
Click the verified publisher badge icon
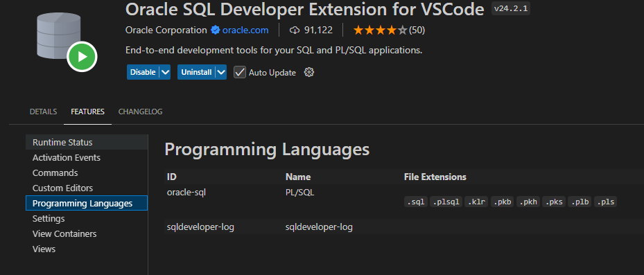point(215,30)
